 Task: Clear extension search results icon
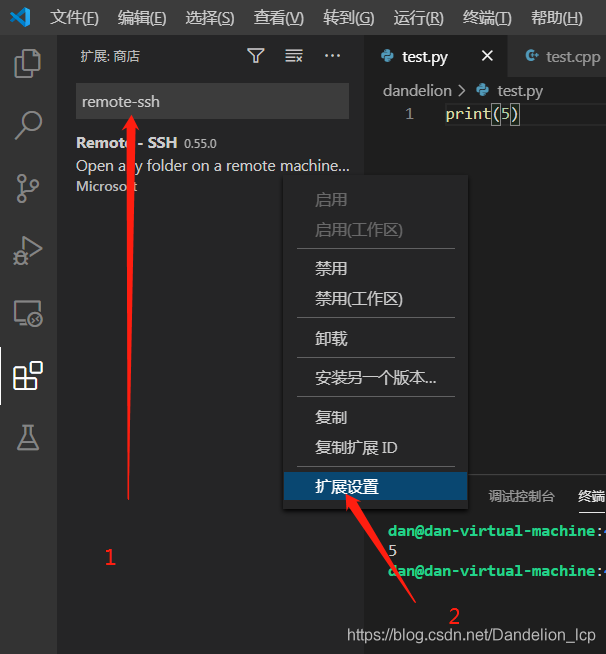tap(294, 56)
